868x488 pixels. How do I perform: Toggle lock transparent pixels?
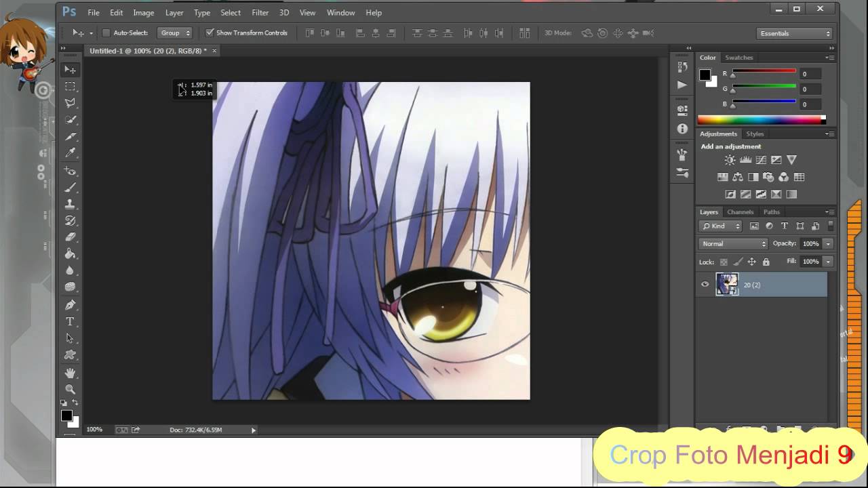pyautogui.click(x=724, y=262)
